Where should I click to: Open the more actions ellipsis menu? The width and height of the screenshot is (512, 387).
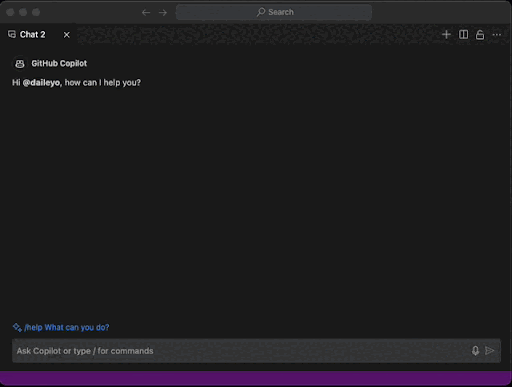pos(497,35)
